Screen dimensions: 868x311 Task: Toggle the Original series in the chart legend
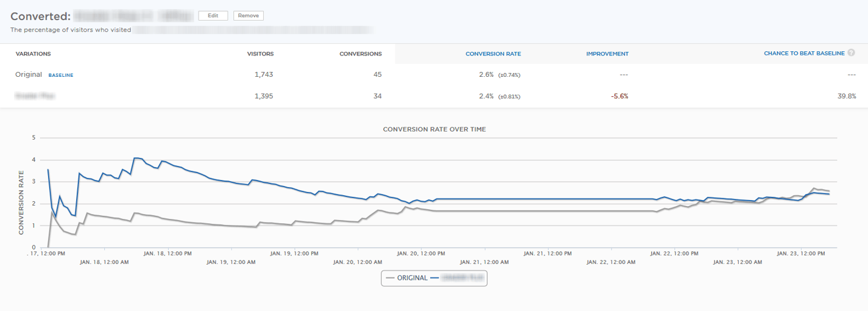click(412, 278)
